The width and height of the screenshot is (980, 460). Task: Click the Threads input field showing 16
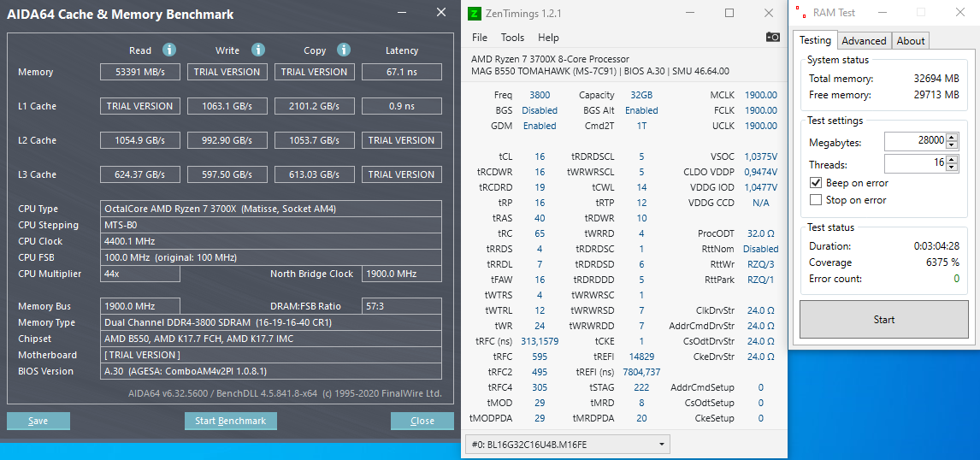[915, 164]
